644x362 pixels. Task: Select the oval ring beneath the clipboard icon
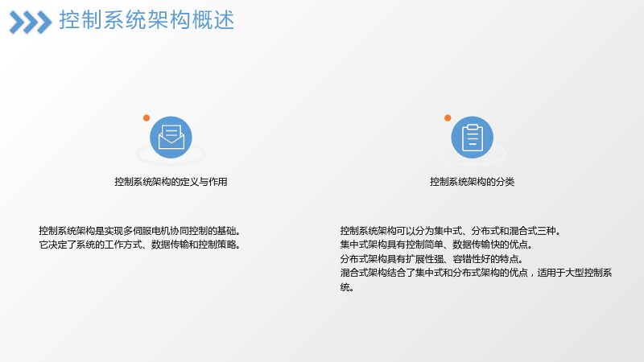pos(473,155)
